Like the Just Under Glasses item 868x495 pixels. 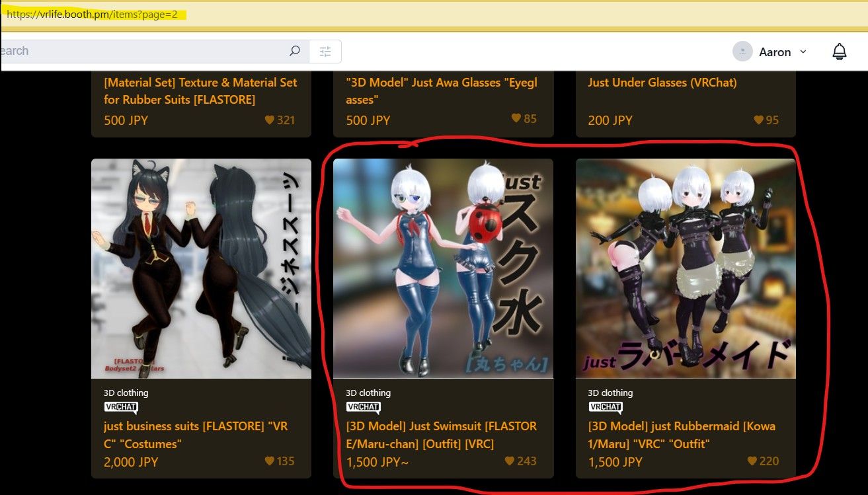coord(758,120)
